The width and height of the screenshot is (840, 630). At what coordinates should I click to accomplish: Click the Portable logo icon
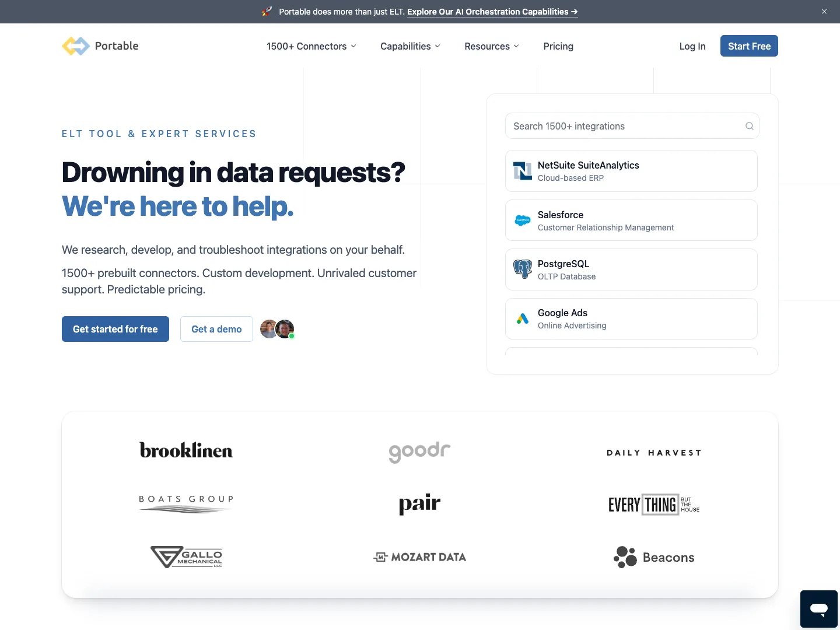(x=76, y=46)
